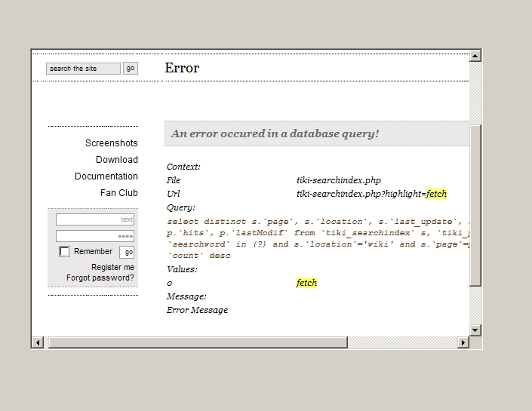Click the search the site input field
Viewport: 532px width, 411px height.
83,69
